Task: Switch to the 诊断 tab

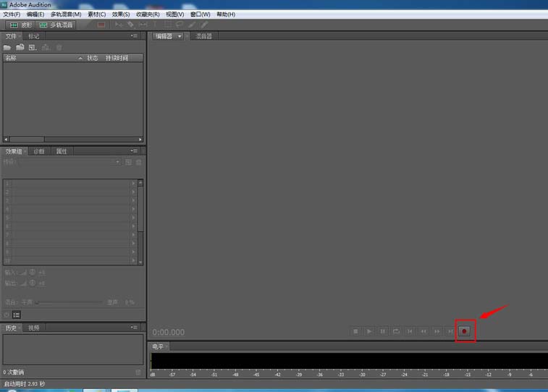Action: point(39,151)
